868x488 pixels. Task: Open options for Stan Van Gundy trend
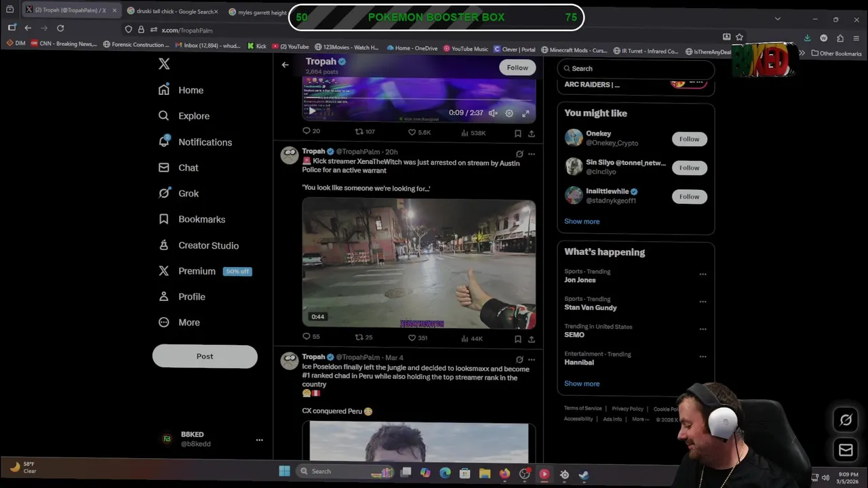click(703, 302)
